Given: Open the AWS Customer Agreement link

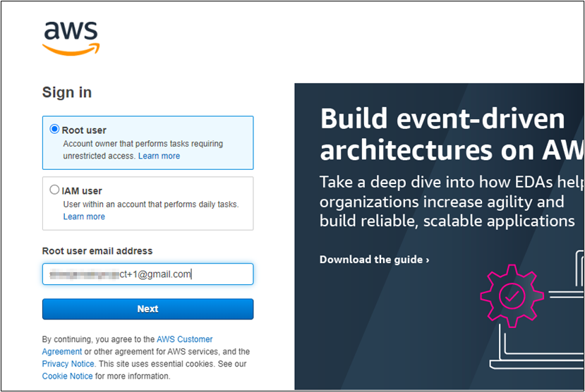Looking at the screenshot, I should tap(184, 339).
